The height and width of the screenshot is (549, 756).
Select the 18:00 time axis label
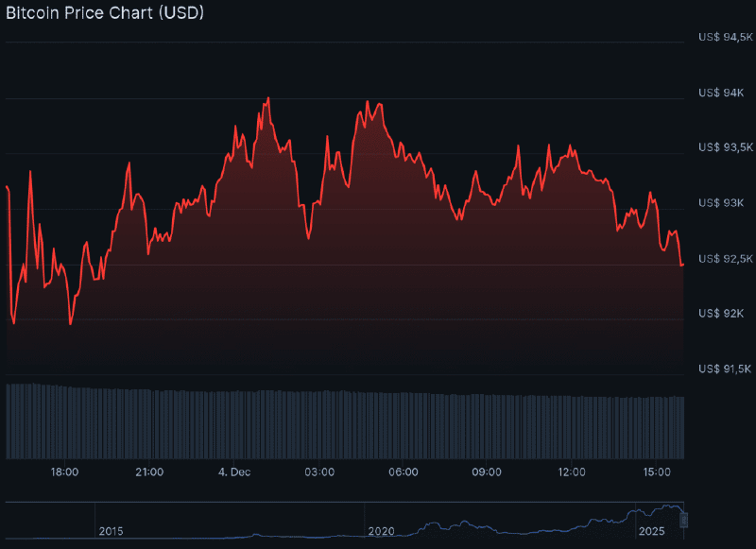(x=63, y=471)
